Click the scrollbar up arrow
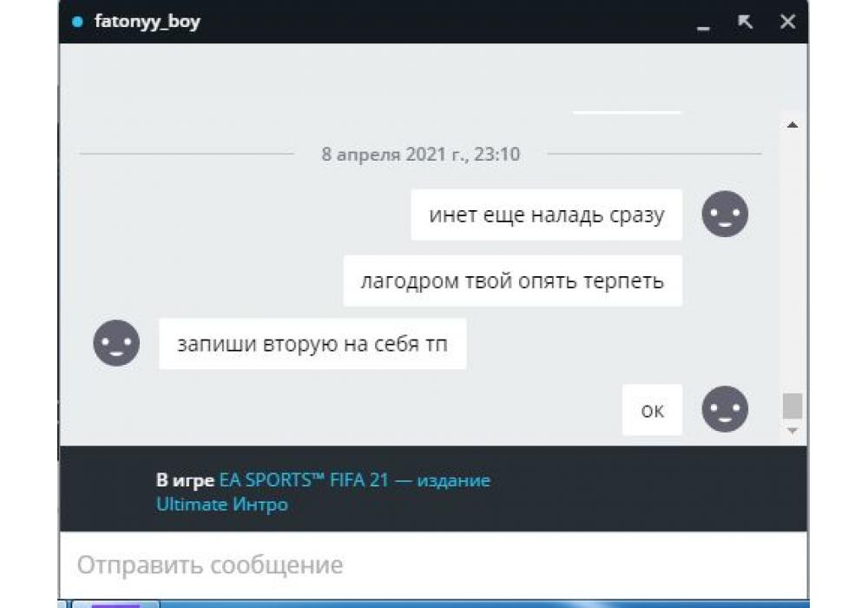 pyautogui.click(x=792, y=125)
